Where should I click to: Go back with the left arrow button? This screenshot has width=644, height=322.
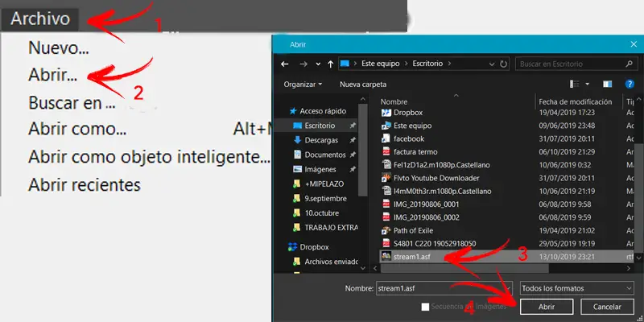pos(284,64)
